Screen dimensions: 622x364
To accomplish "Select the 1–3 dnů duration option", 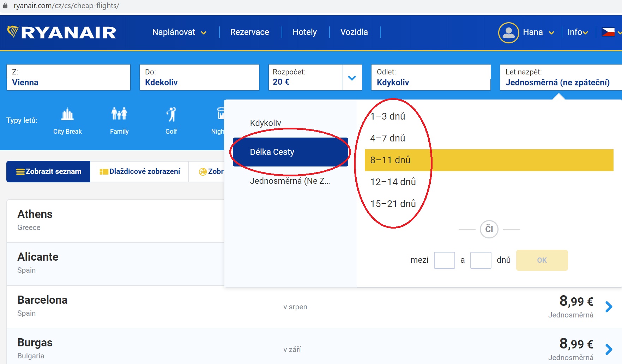I will [x=387, y=116].
